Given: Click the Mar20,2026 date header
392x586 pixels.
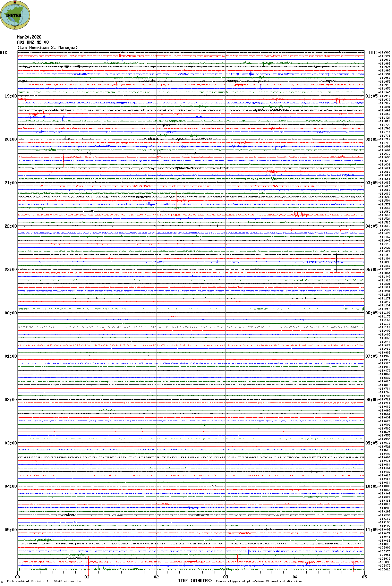Looking at the screenshot, I should pyautogui.click(x=29, y=37).
